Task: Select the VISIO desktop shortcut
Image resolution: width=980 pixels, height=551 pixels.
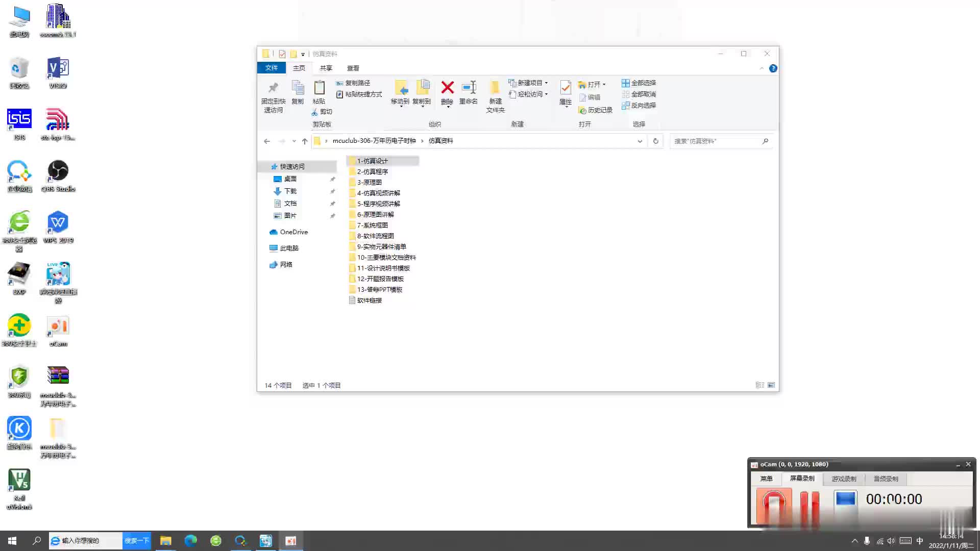Action: coord(58,73)
